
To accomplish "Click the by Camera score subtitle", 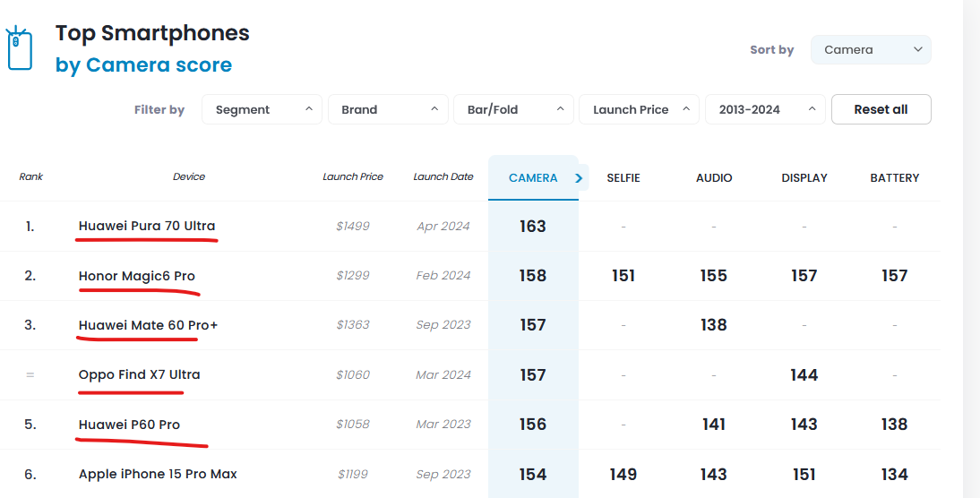I will coord(143,65).
